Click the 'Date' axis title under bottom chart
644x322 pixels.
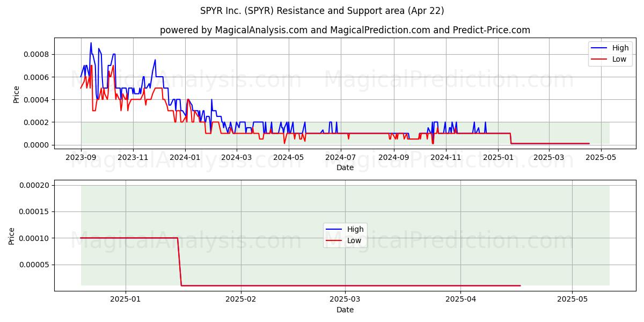coord(345,310)
